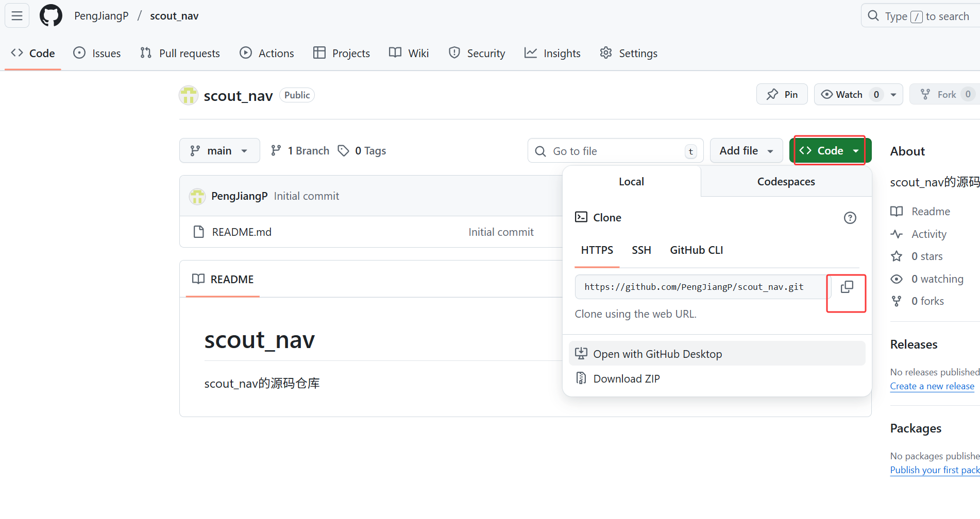
Task: Click the Go to file search field
Action: click(616, 151)
